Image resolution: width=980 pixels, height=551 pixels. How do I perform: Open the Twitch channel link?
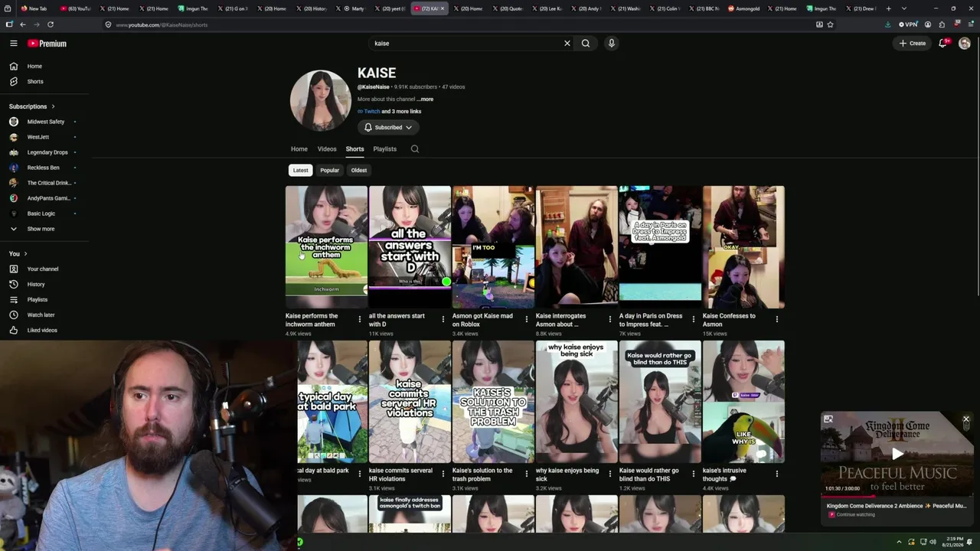[372, 112]
